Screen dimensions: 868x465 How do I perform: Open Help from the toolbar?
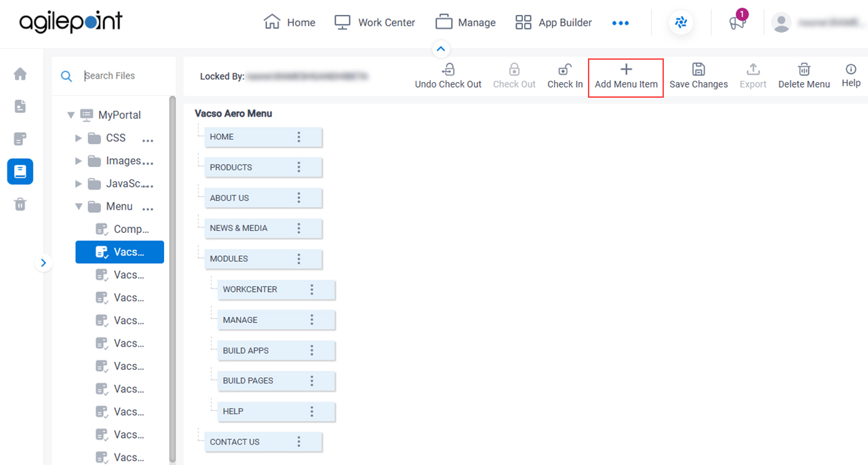pyautogui.click(x=851, y=75)
